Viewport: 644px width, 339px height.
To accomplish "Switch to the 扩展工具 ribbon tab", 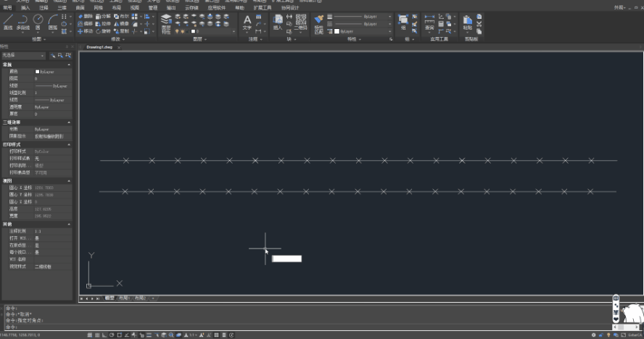I will click(263, 8).
